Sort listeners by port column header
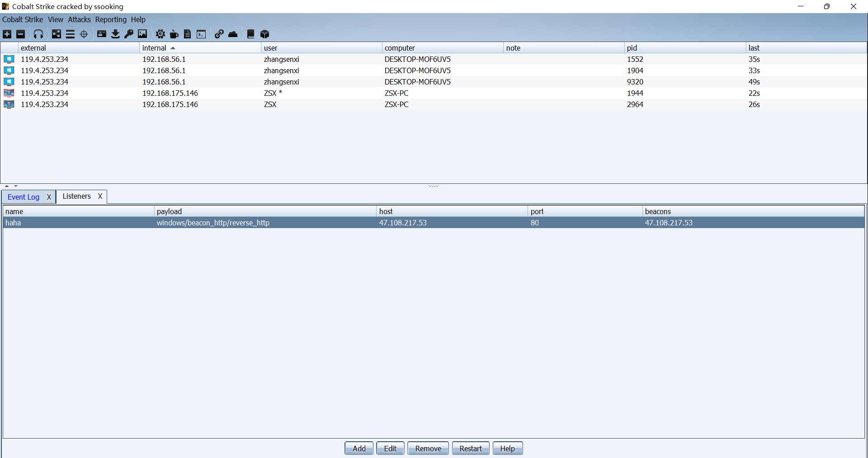The image size is (868, 458). pyautogui.click(x=585, y=211)
